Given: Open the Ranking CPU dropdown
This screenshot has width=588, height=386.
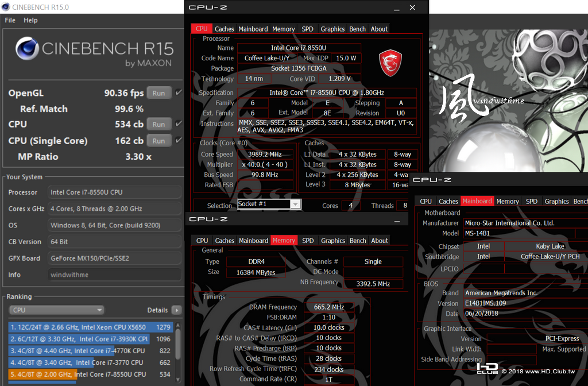Looking at the screenshot, I should (56, 310).
